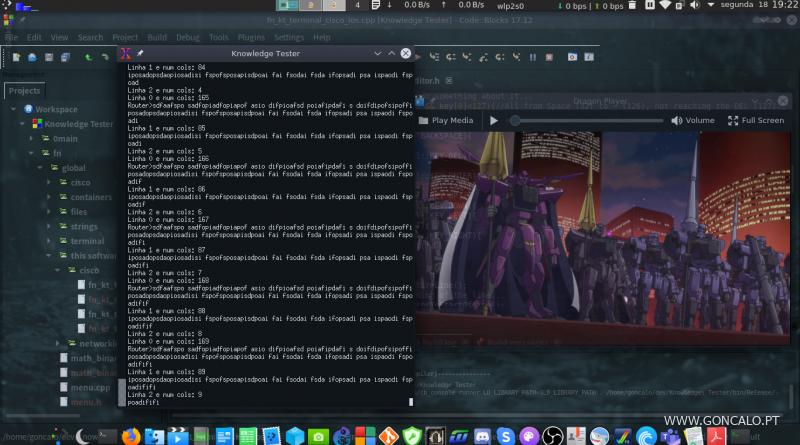Screen dimensions: 800x445
Task: Click the New file icon in Code::Blocks toolbar
Action: pos(16,57)
